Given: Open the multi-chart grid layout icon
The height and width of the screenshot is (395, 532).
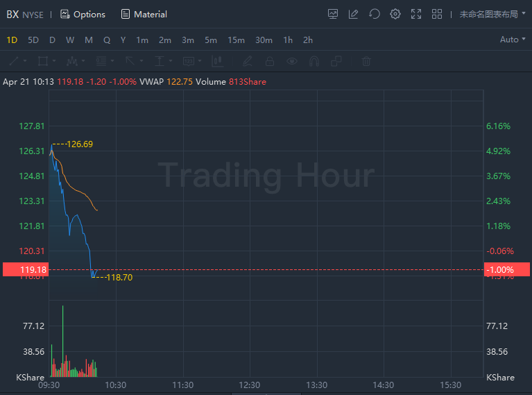Looking at the screenshot, I should click(437, 14).
